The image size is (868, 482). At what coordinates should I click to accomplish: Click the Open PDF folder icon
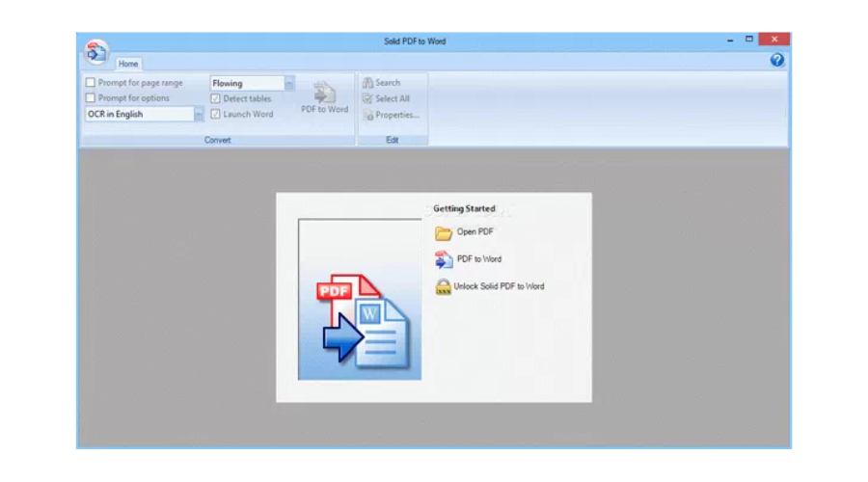tap(443, 233)
